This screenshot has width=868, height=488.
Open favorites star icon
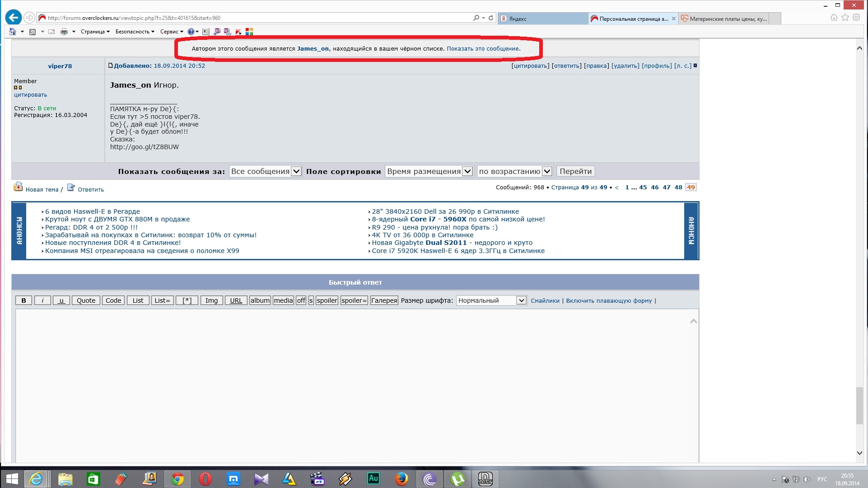(x=845, y=18)
